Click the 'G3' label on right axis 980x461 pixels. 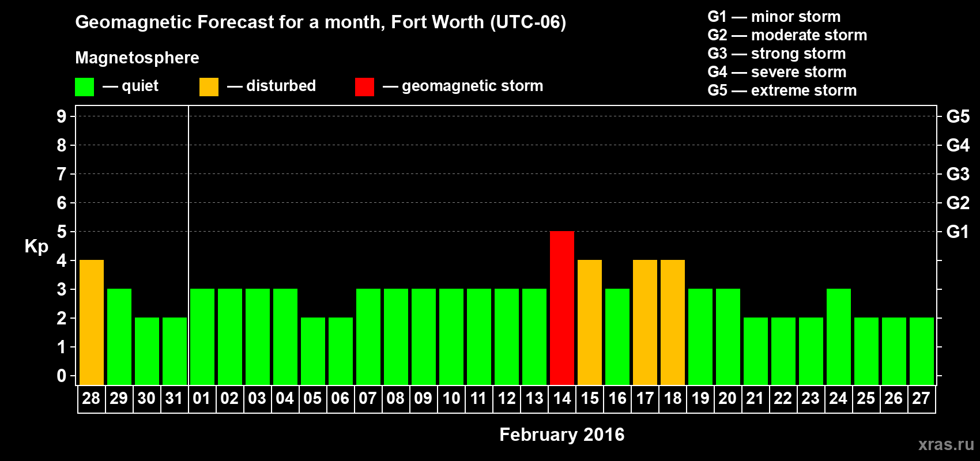pyautogui.click(x=958, y=175)
